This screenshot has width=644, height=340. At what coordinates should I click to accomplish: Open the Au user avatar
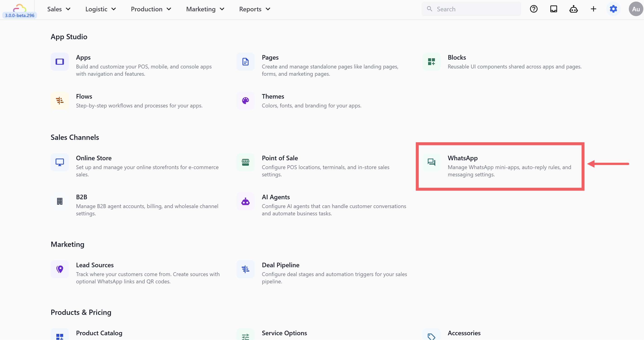click(x=635, y=9)
